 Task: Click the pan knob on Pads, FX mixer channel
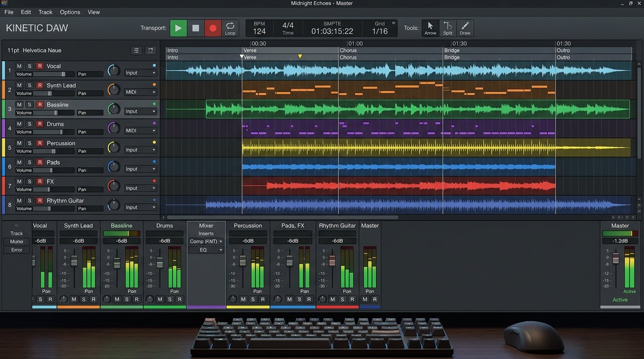tap(278, 299)
